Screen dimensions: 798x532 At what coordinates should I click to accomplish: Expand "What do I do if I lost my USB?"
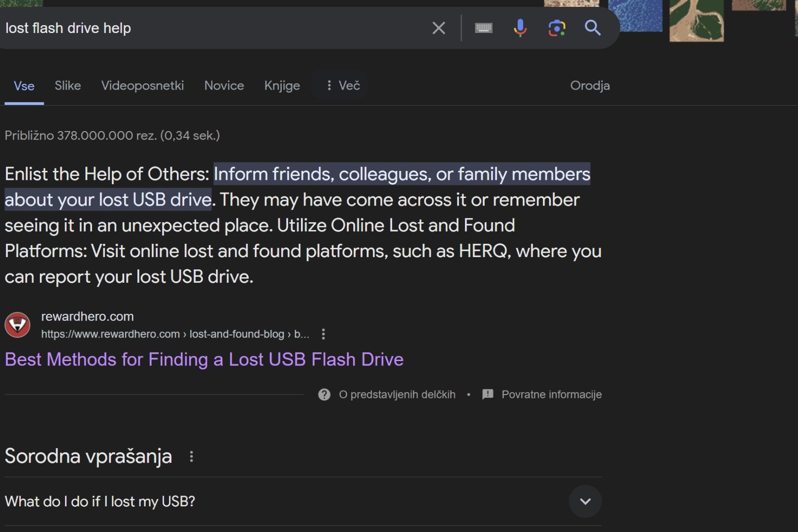tap(303, 501)
